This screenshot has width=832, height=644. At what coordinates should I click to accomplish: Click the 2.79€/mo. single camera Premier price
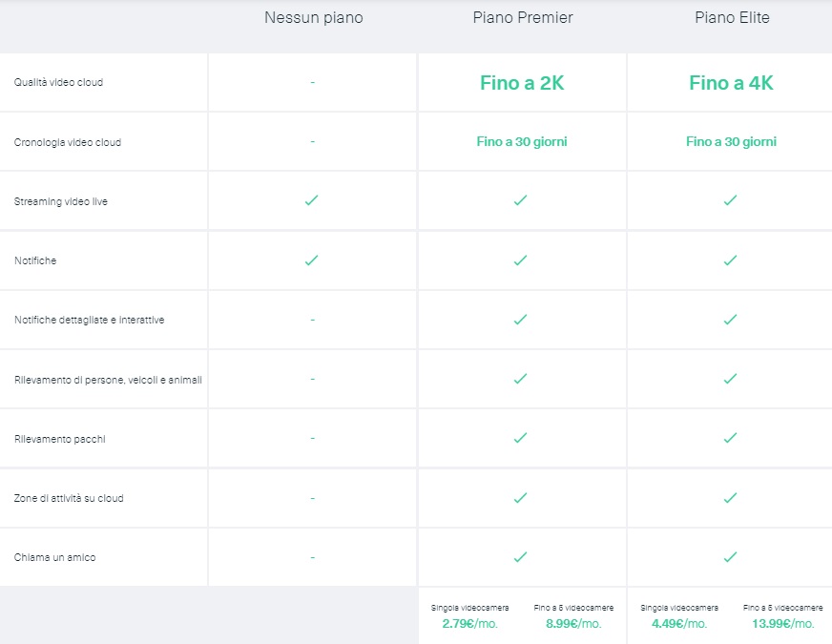coord(470,623)
